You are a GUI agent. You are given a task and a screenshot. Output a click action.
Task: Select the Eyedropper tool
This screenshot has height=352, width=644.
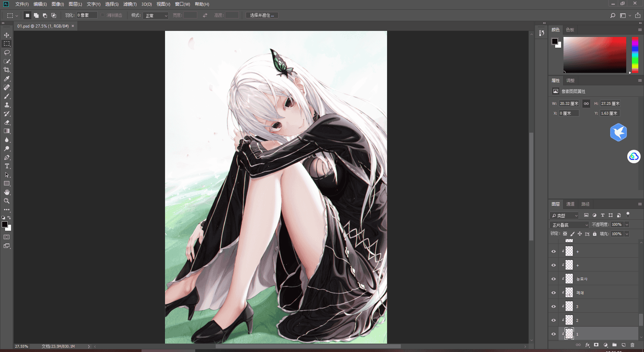(7, 79)
